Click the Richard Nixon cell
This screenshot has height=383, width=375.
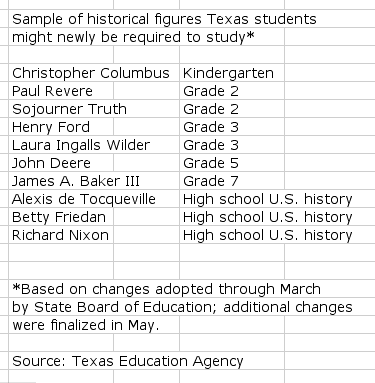(61, 235)
